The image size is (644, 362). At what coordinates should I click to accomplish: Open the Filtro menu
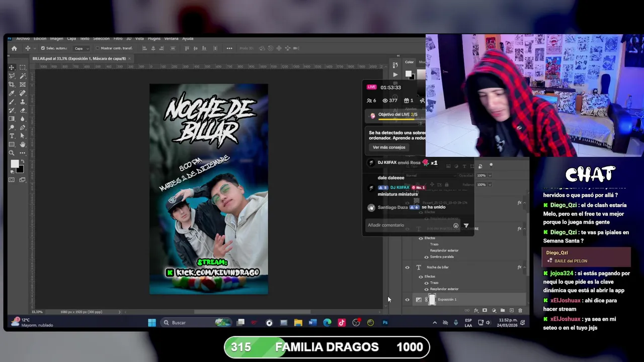(x=118, y=39)
